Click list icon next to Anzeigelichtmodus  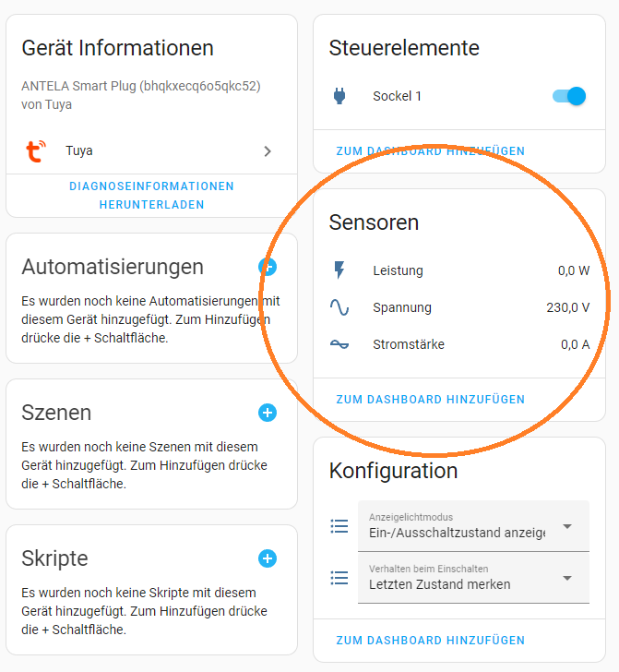(339, 526)
